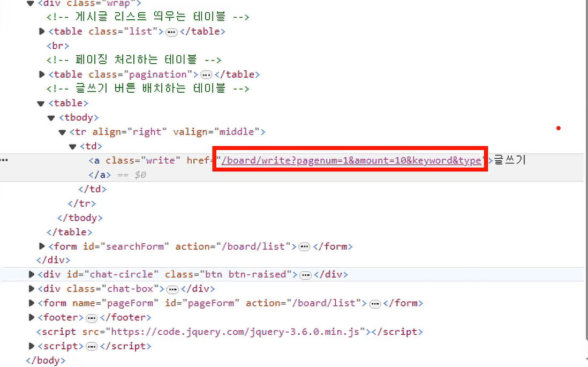The height and width of the screenshot is (367, 588).
Task: Expand the form id="searchForm" node
Action: [42, 246]
